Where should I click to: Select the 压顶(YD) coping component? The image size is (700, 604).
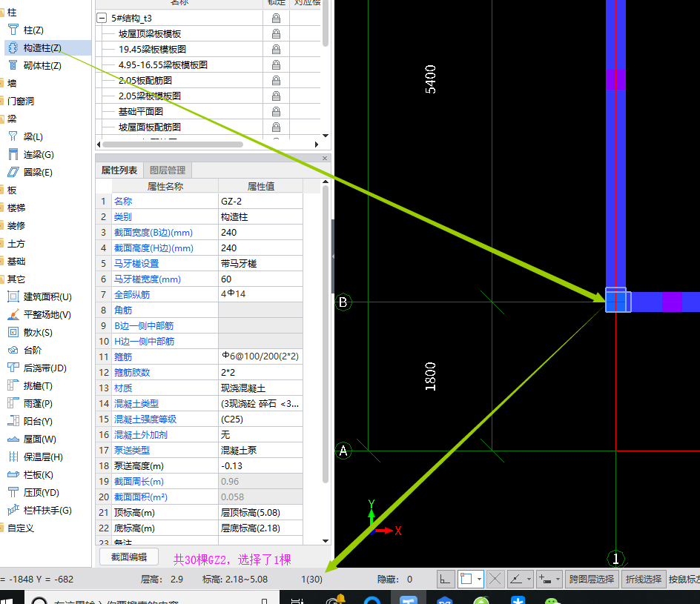click(41, 493)
